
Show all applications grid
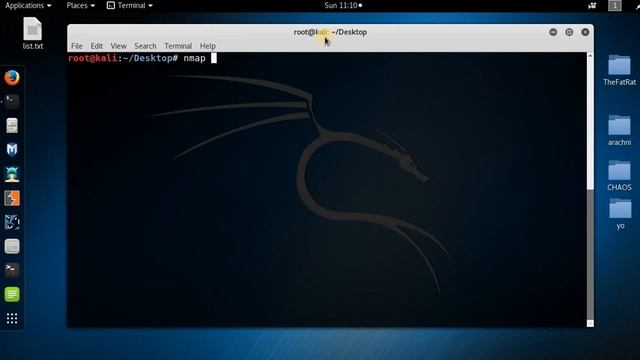tap(12, 318)
